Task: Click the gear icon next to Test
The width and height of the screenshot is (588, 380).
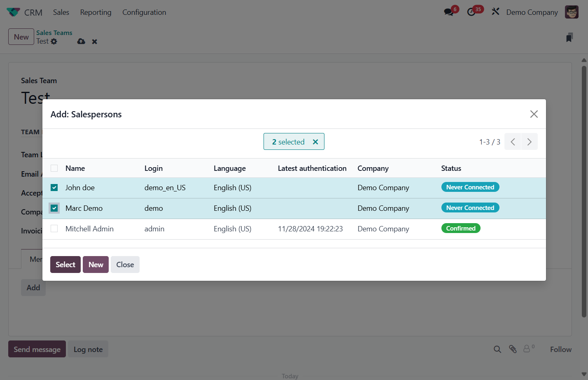Action: click(54, 41)
